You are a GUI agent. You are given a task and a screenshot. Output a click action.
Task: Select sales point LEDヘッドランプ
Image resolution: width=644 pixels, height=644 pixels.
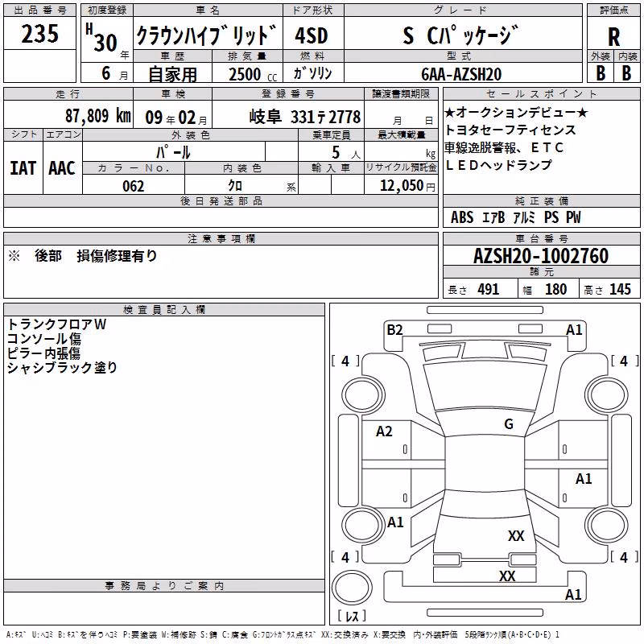click(498, 165)
